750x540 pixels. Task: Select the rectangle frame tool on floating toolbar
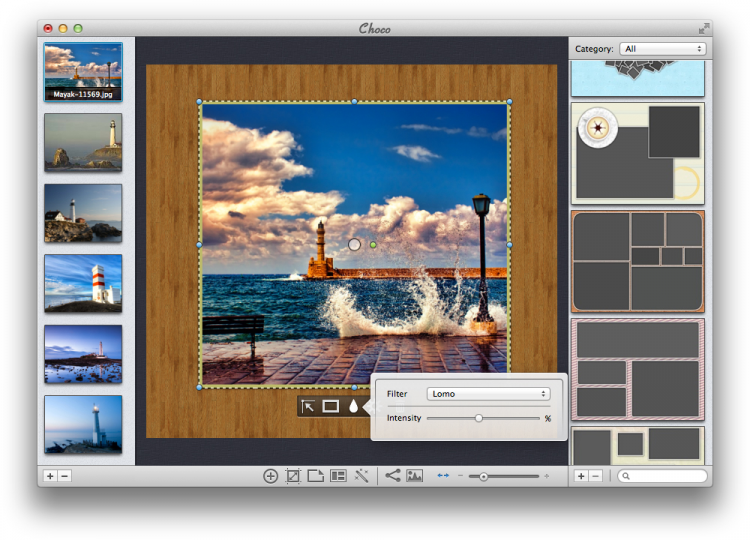coord(331,406)
